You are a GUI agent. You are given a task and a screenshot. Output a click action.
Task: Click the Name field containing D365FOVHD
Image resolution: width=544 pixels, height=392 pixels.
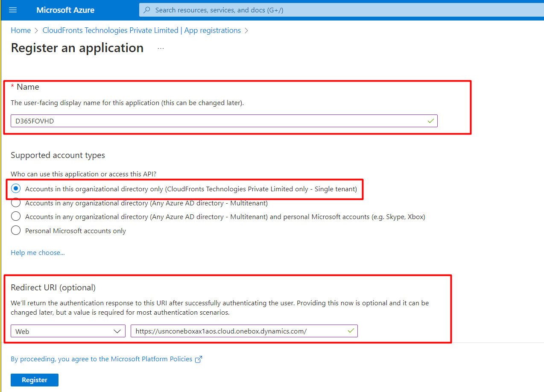[224, 121]
